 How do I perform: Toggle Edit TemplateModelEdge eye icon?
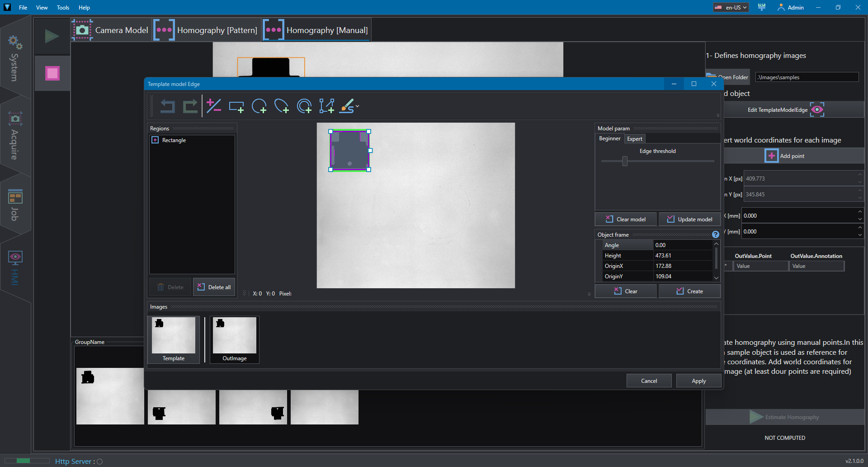tap(817, 110)
